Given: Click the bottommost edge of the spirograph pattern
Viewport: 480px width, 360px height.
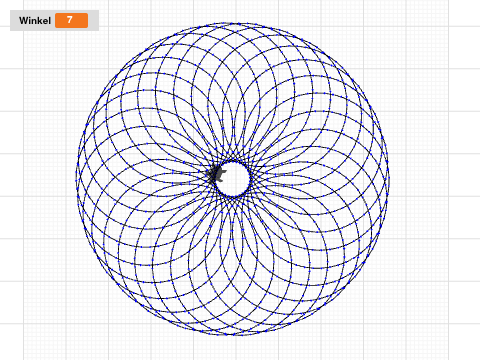Looking at the screenshot, I should click(233, 334).
